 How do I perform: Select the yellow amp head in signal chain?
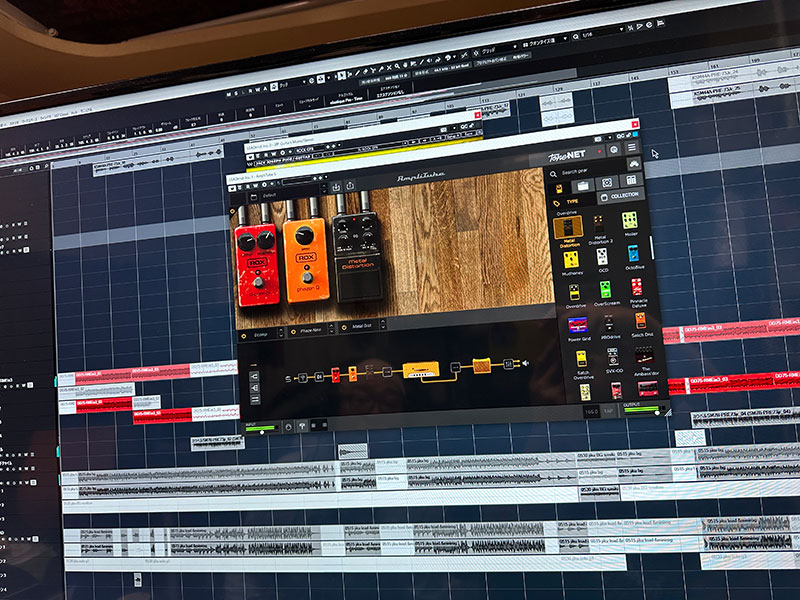(x=421, y=369)
